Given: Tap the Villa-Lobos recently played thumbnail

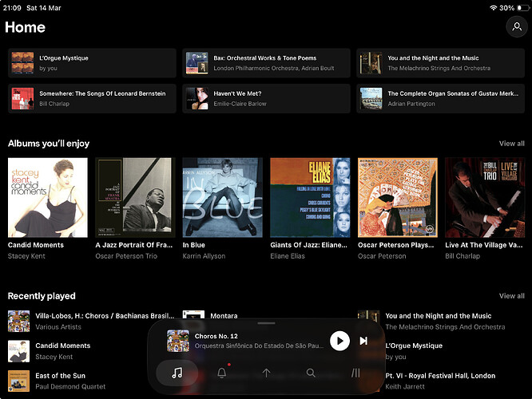Looking at the screenshot, I should (18, 321).
